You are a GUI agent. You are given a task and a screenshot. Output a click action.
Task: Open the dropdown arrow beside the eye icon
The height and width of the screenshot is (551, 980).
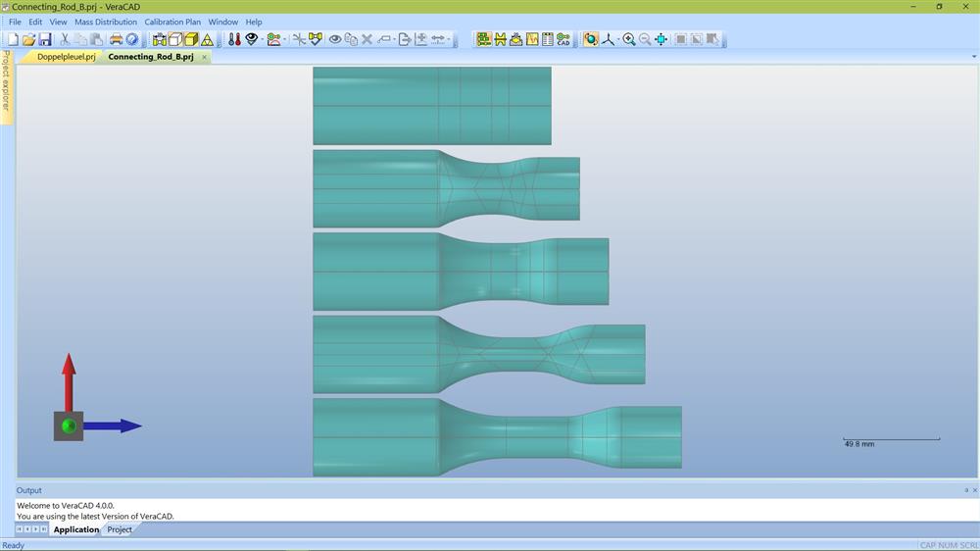click(263, 40)
